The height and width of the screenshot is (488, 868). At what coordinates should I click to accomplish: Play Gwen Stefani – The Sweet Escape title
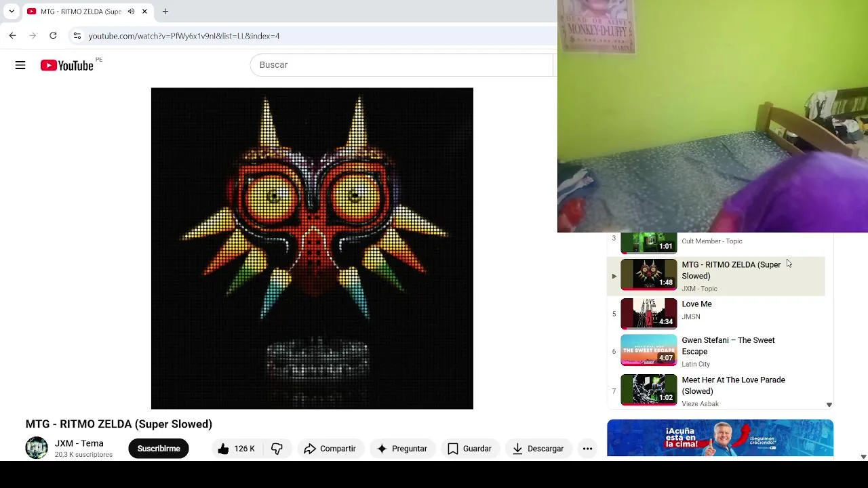(x=728, y=346)
